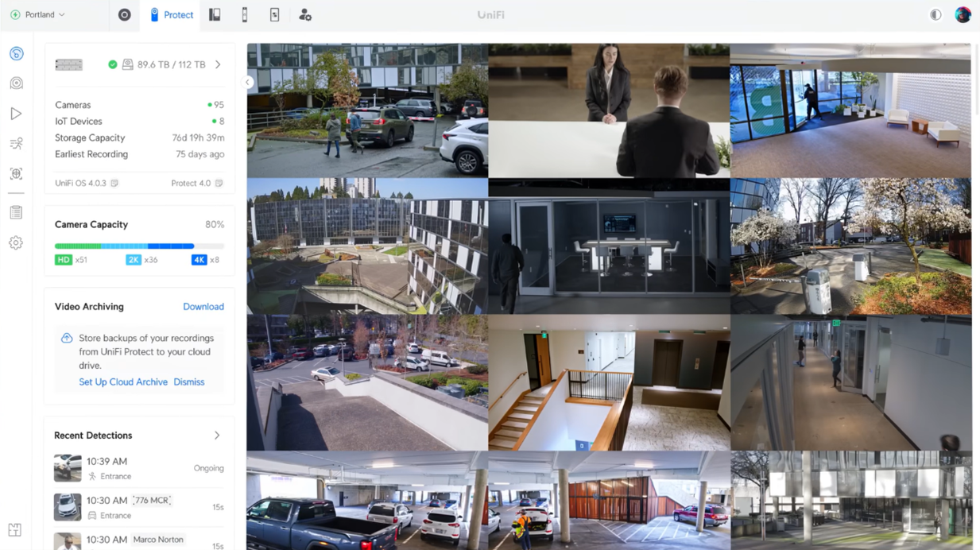Open the Playback section in sidebar
Image resolution: width=980 pixels, height=550 pixels.
click(x=16, y=114)
